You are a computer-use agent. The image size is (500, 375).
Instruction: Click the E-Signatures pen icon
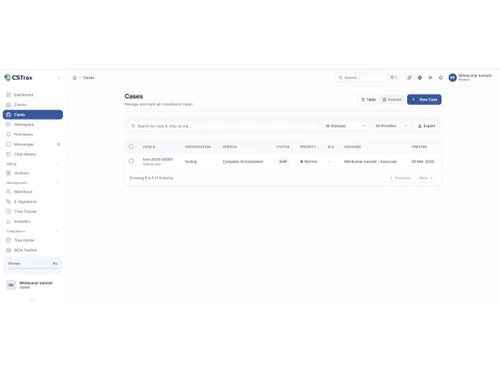(x=9, y=202)
